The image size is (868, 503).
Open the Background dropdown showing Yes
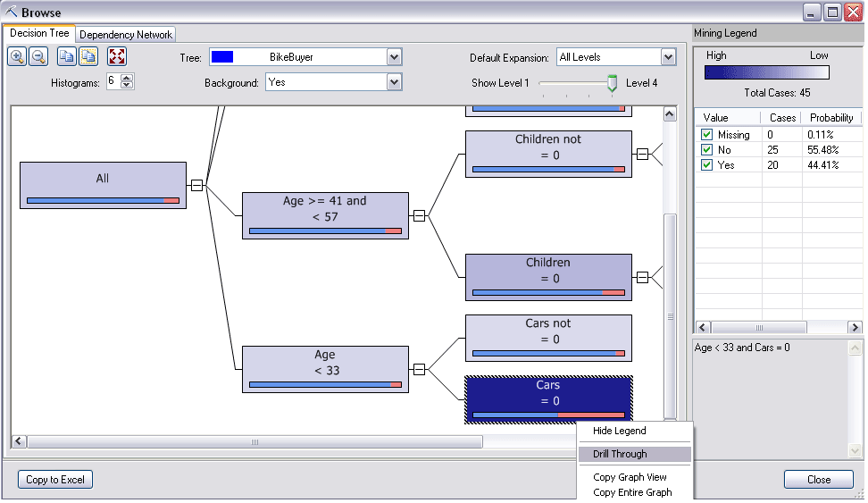394,82
